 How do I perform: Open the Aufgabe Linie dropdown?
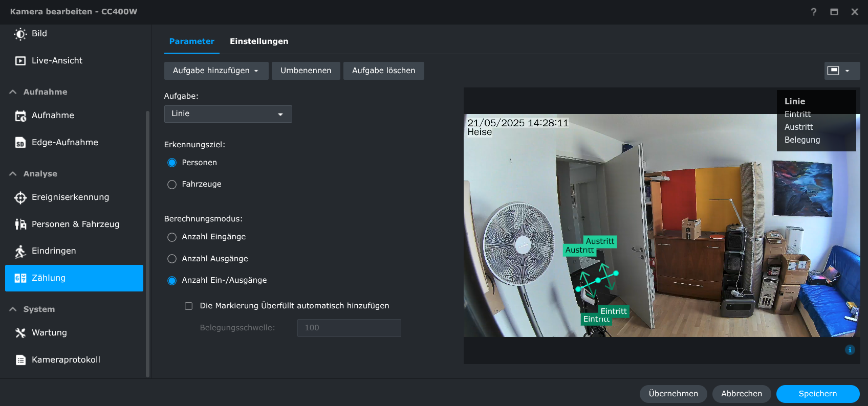pos(228,114)
